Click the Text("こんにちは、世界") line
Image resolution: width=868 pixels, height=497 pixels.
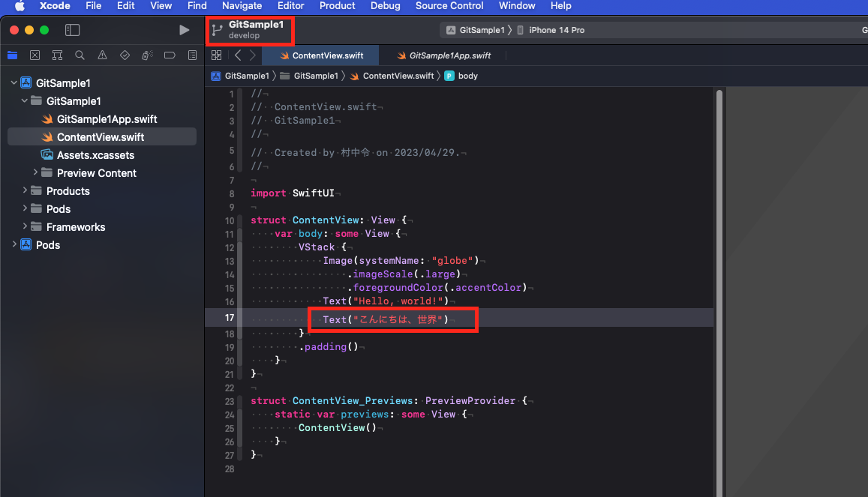tap(386, 319)
